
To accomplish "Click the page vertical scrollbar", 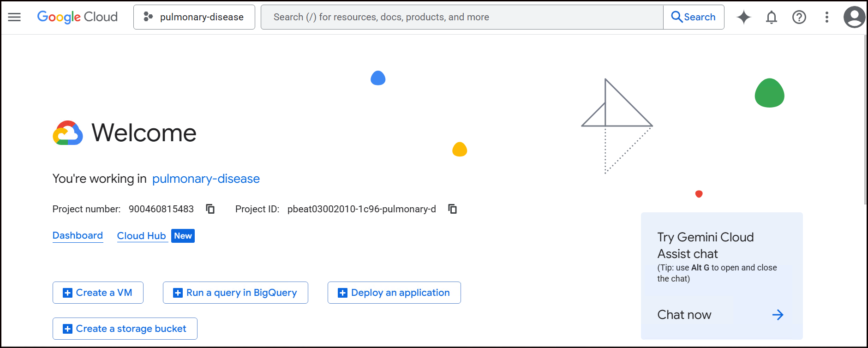I will pyautogui.click(x=865, y=120).
